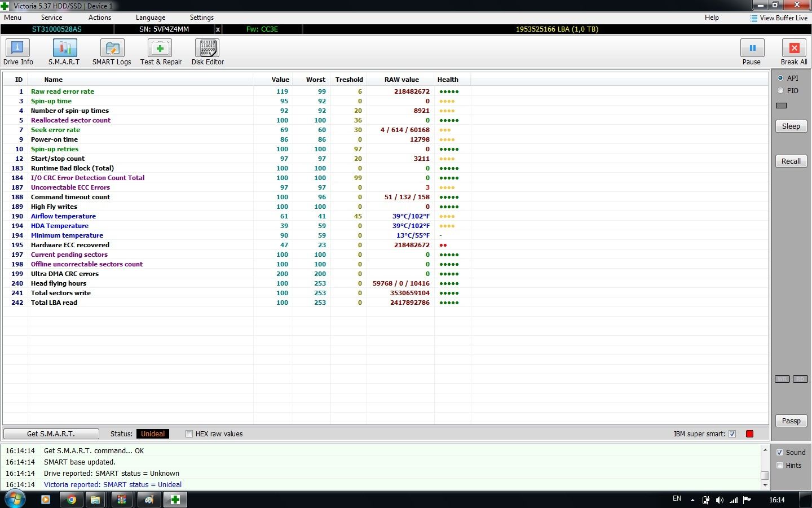The width and height of the screenshot is (812, 508).
Task: Select the Hardware ECC recovered row
Action: tap(386, 245)
